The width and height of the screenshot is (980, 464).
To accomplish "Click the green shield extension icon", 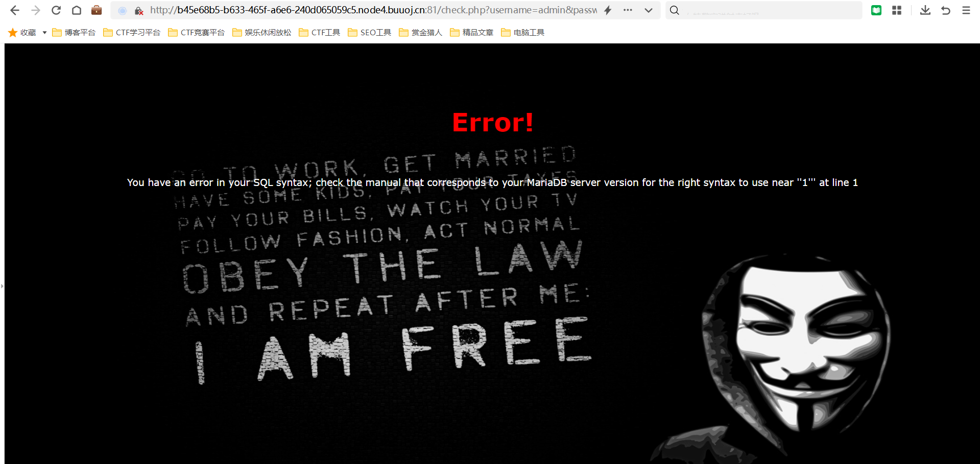I will (x=876, y=10).
